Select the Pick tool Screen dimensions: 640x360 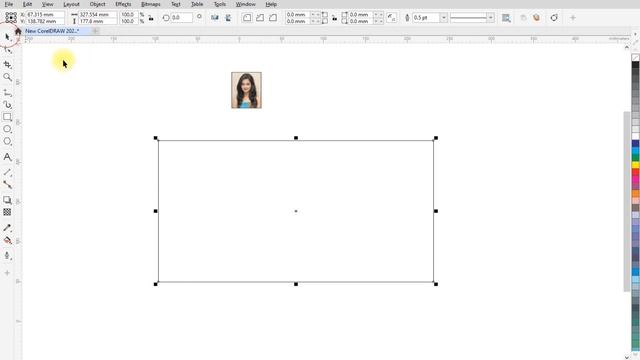[7, 37]
